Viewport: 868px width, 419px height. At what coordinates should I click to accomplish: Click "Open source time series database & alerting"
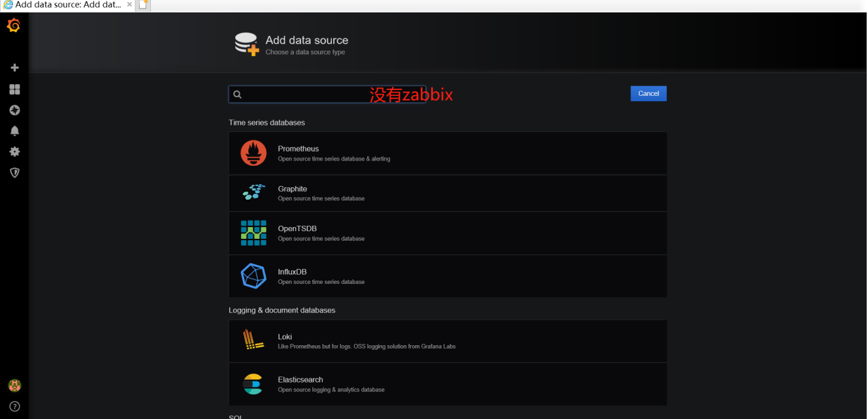coord(334,159)
